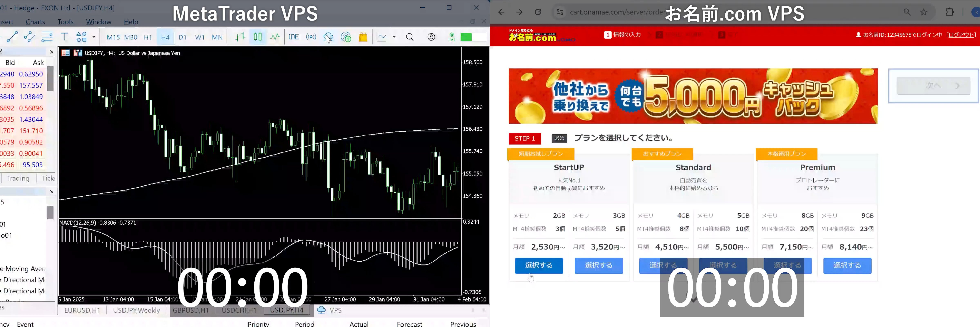Click the chart icon beside the USDJPY title

coord(78,53)
